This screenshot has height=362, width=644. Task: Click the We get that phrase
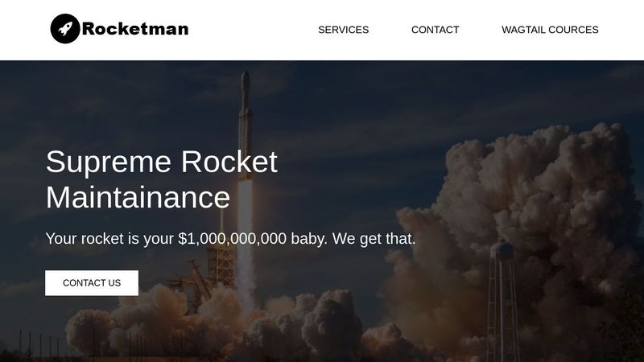tap(374, 239)
